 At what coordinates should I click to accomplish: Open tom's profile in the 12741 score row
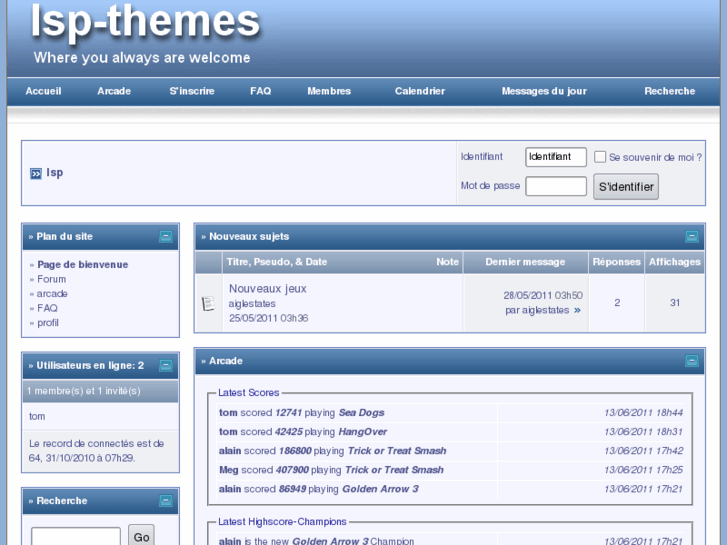pyautogui.click(x=228, y=413)
